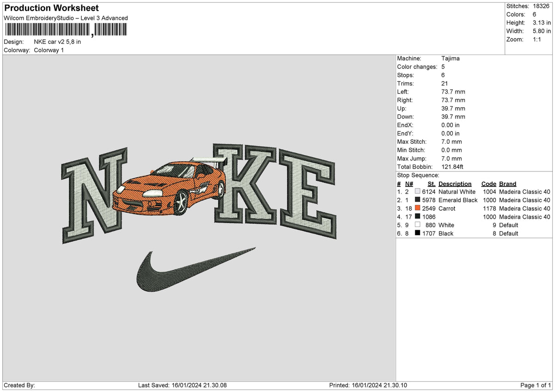
Task: Click the 'EndX:' label
Action: (x=405, y=125)
